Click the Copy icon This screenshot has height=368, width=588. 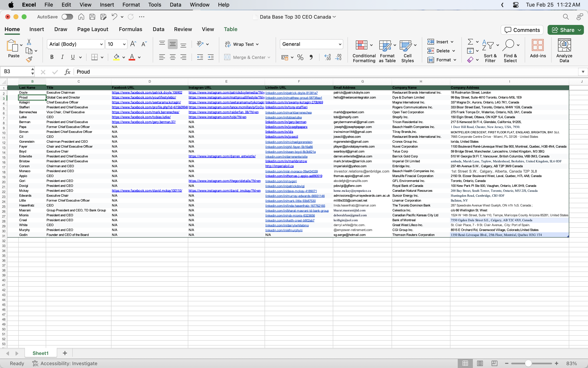click(x=29, y=51)
